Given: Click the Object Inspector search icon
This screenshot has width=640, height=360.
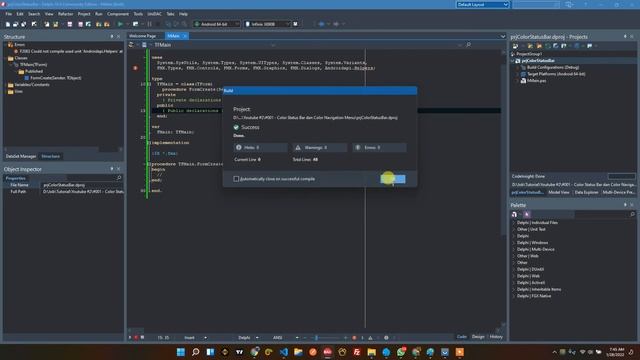Looking at the screenshot, I should 119,178.
